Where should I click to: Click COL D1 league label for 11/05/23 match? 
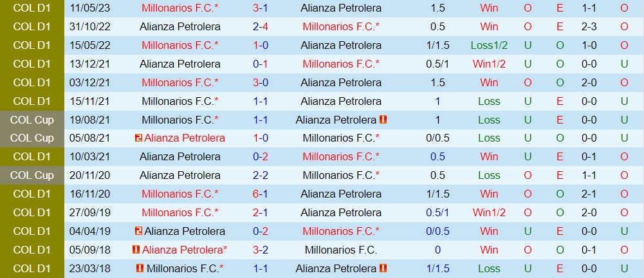pyautogui.click(x=32, y=8)
